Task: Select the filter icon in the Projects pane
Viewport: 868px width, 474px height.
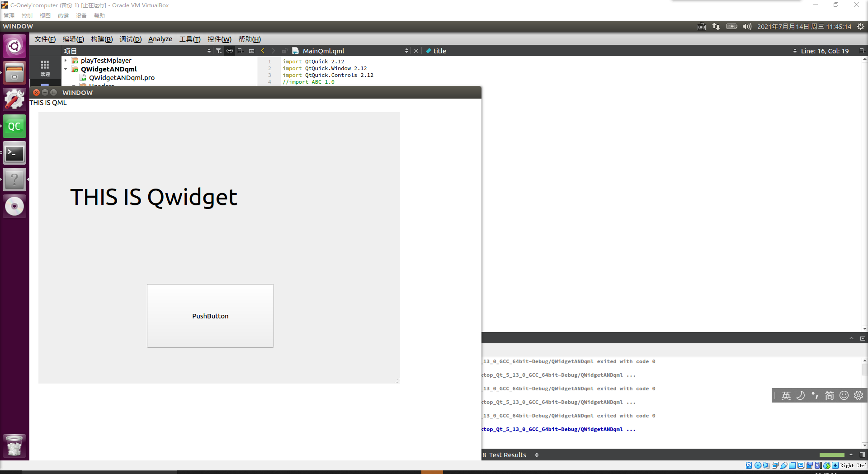Action: click(x=219, y=51)
